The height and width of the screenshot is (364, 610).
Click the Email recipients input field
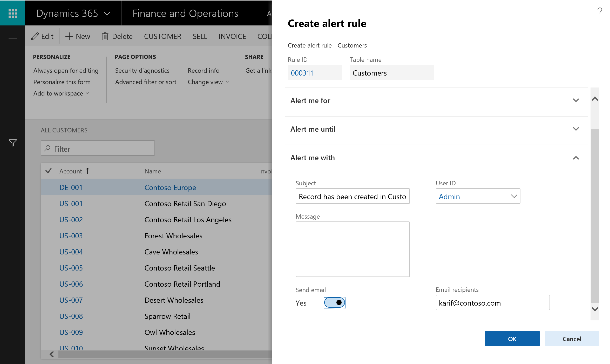tap(493, 302)
